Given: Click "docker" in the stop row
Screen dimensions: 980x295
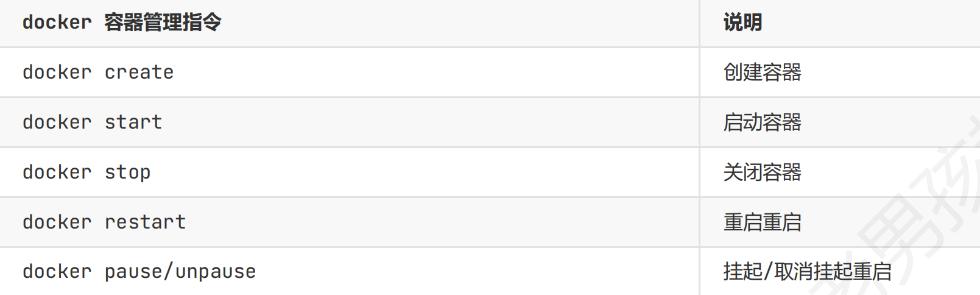Looking at the screenshot, I should tap(57, 172).
